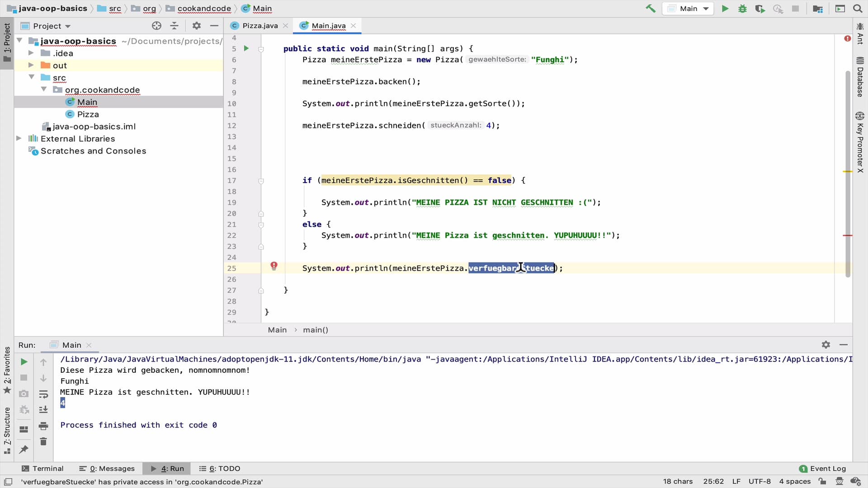Open Search Everywhere with the magnifier icon
The height and width of the screenshot is (488, 868).
click(x=858, y=9)
